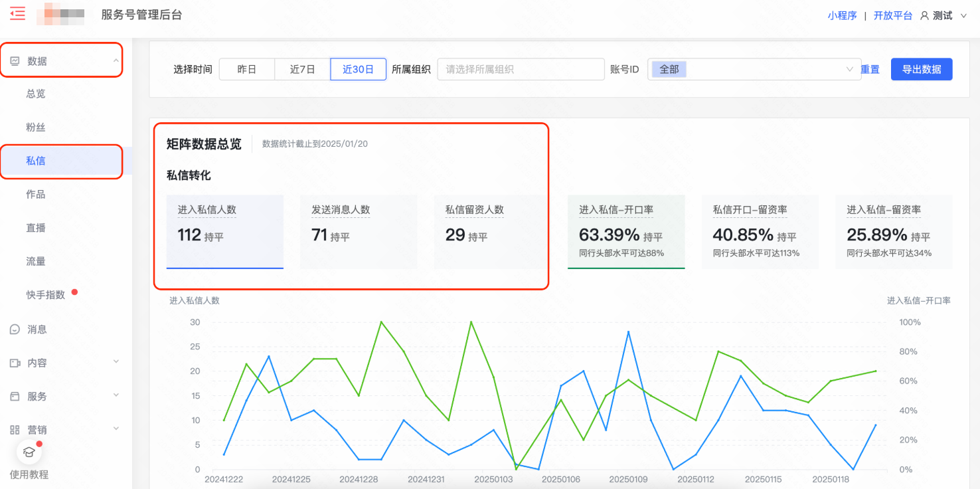The image size is (980, 489).
Task: Click the 所属组织 input field
Action: coord(520,68)
